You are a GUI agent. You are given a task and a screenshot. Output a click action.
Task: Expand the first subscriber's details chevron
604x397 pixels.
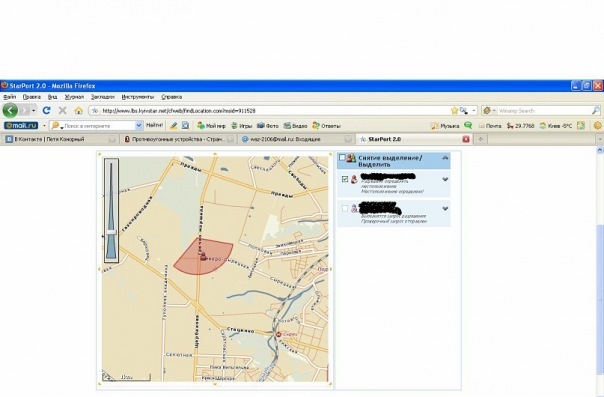[445, 179]
